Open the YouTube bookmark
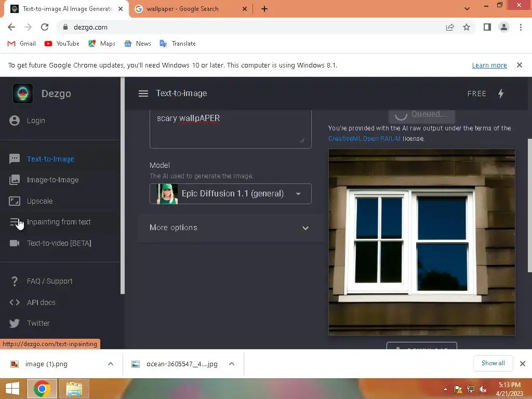The width and height of the screenshot is (532, 399). tap(62, 44)
